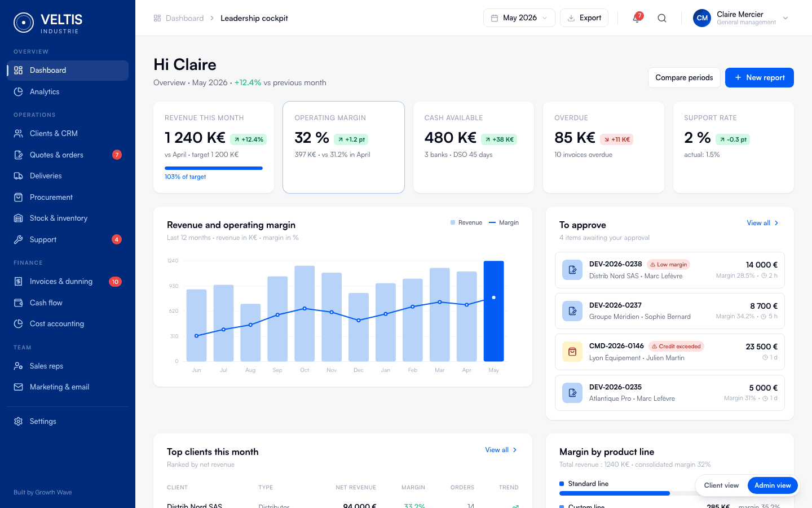Screen dimensions: 812x508
Task: Expand the Claire Mercier account chevron
Action: (785, 18)
